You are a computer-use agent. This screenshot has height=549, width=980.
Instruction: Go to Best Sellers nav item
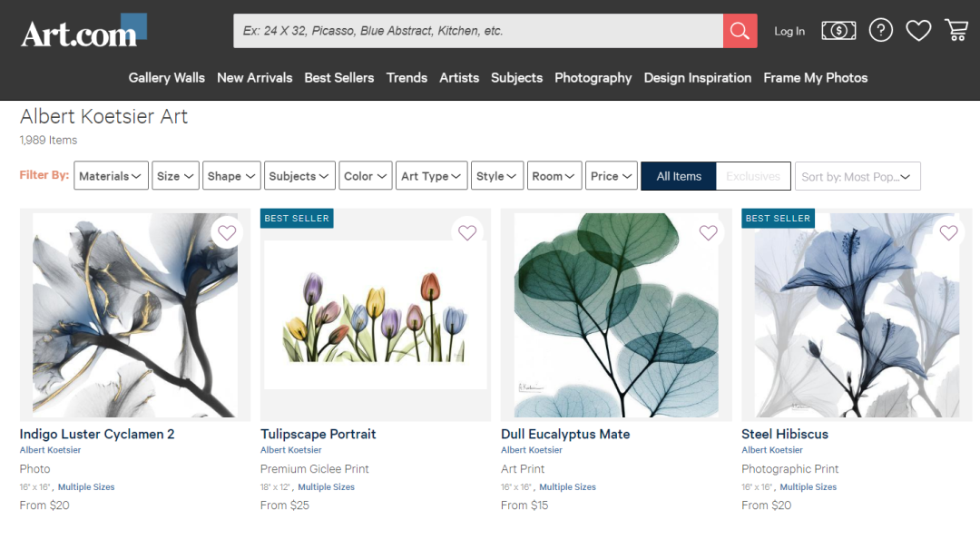tap(339, 78)
